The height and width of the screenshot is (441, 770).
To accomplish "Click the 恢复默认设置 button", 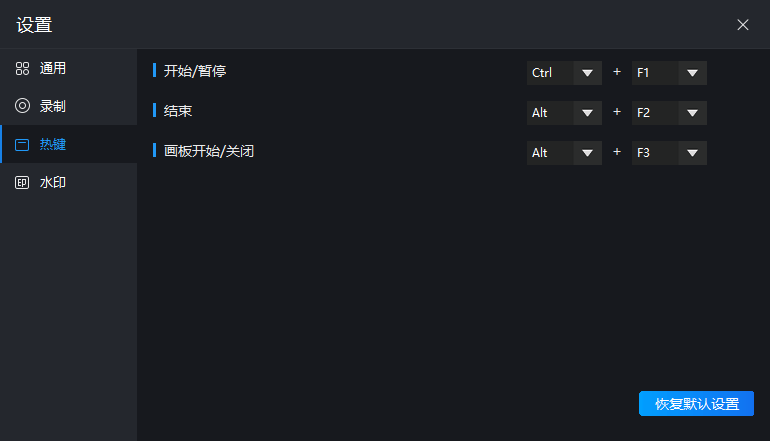I will pyautogui.click(x=696, y=404).
